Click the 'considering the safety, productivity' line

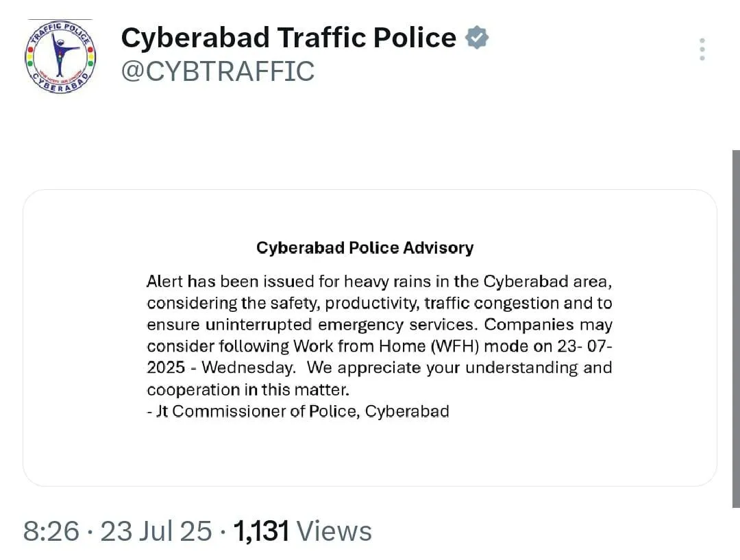380,303
